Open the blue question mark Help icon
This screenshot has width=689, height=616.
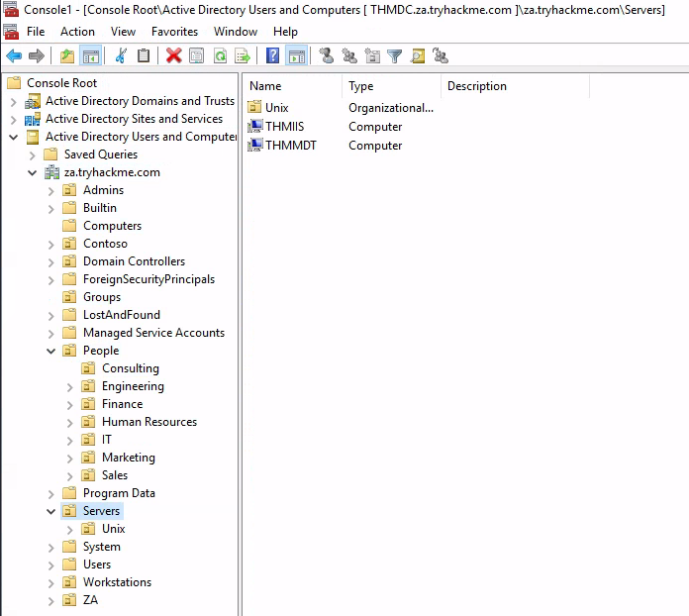pos(272,55)
